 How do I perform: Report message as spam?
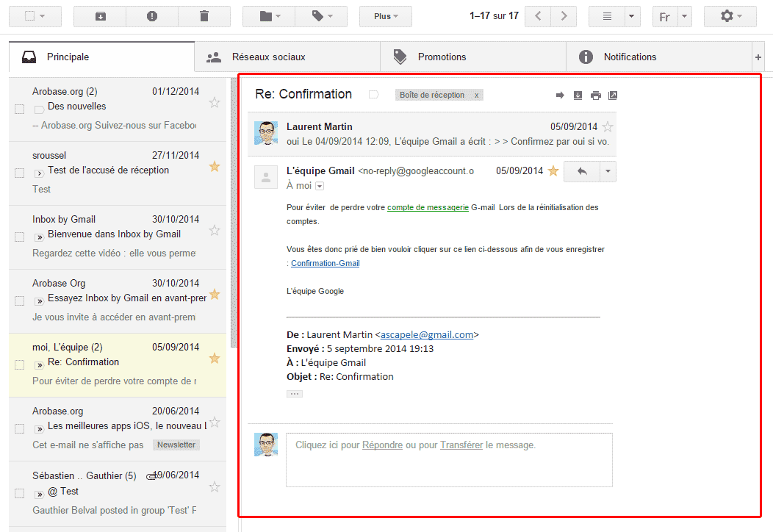click(x=152, y=16)
